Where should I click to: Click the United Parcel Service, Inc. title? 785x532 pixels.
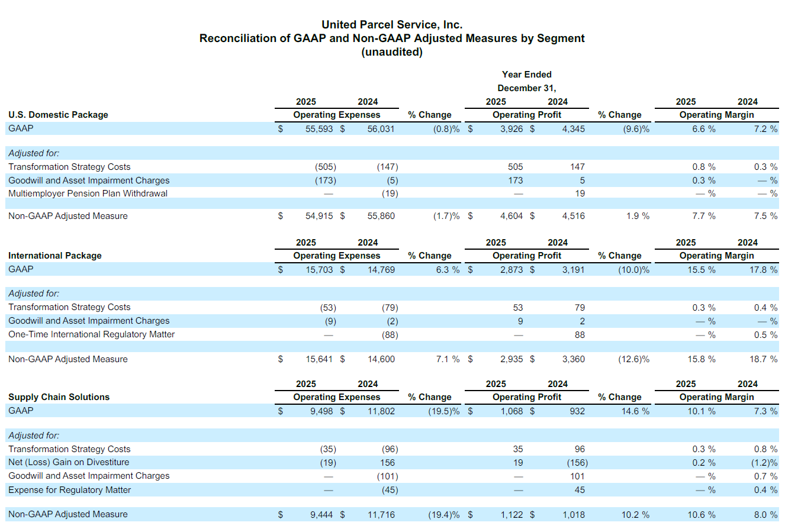click(392, 25)
